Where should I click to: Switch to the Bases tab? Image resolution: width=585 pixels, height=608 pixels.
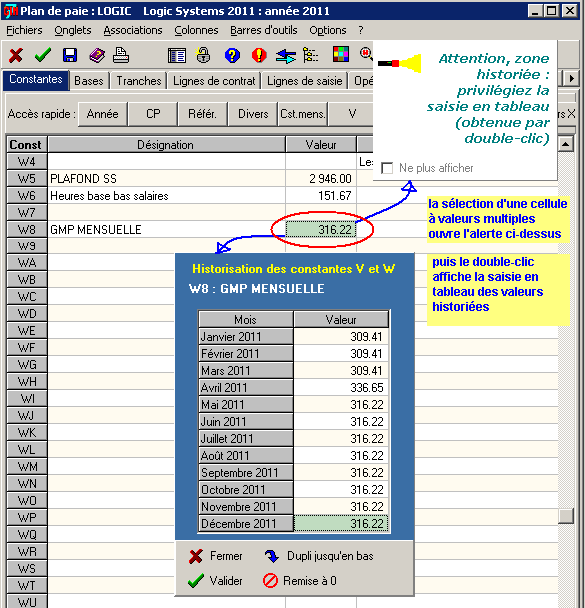89,81
